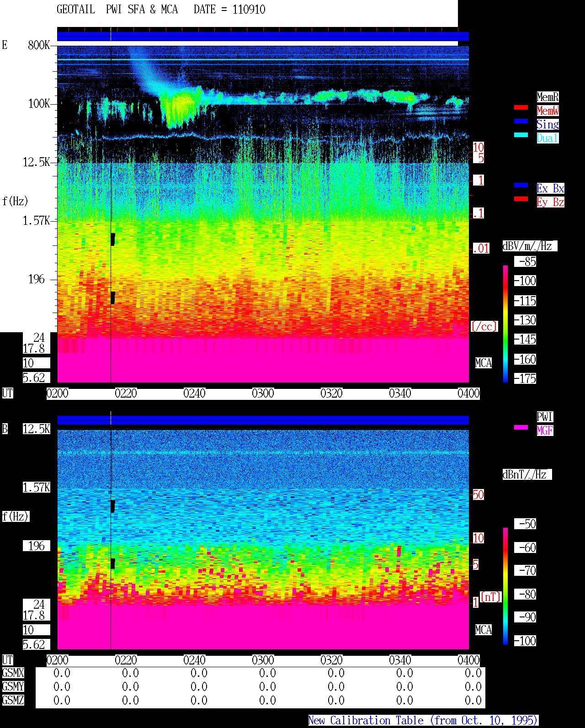
Task: Click the red [/cc] density unit label
Action: click(484, 327)
